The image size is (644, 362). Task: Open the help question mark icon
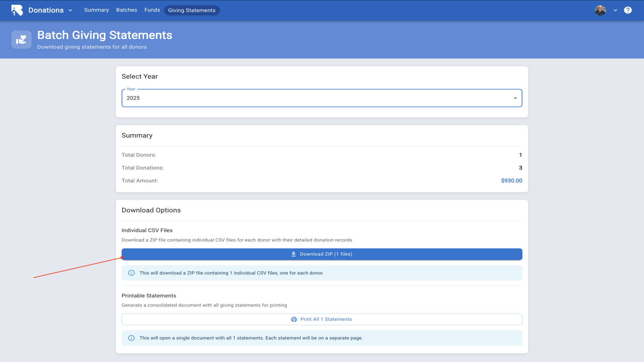628,10
